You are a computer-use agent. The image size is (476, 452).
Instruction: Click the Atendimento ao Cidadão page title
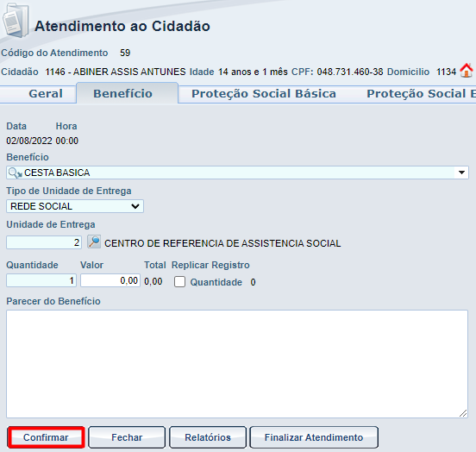coord(122,26)
